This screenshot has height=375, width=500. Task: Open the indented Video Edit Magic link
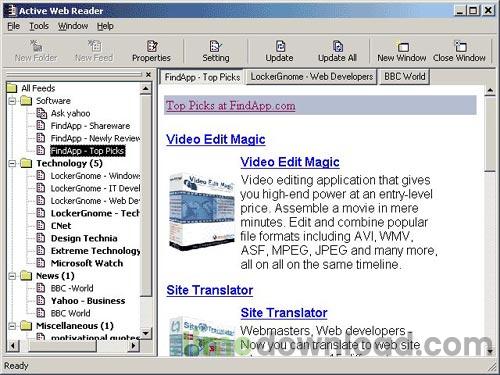click(290, 162)
